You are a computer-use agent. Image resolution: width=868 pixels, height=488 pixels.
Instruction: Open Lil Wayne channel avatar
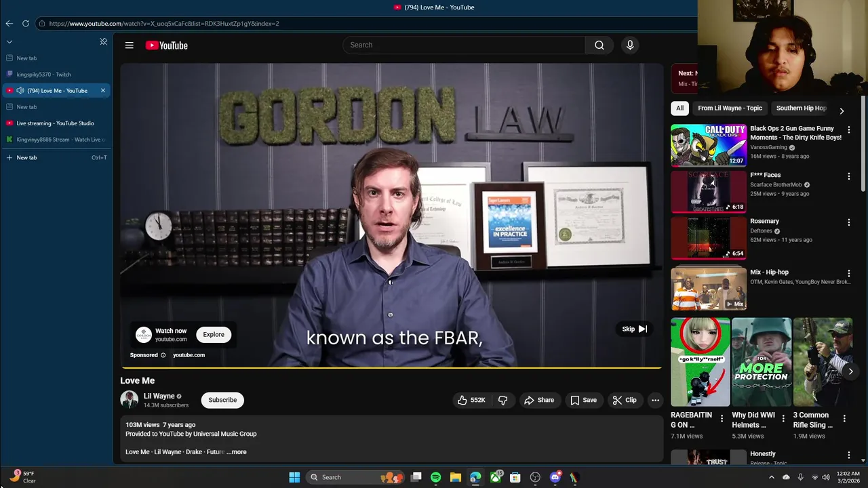point(129,400)
